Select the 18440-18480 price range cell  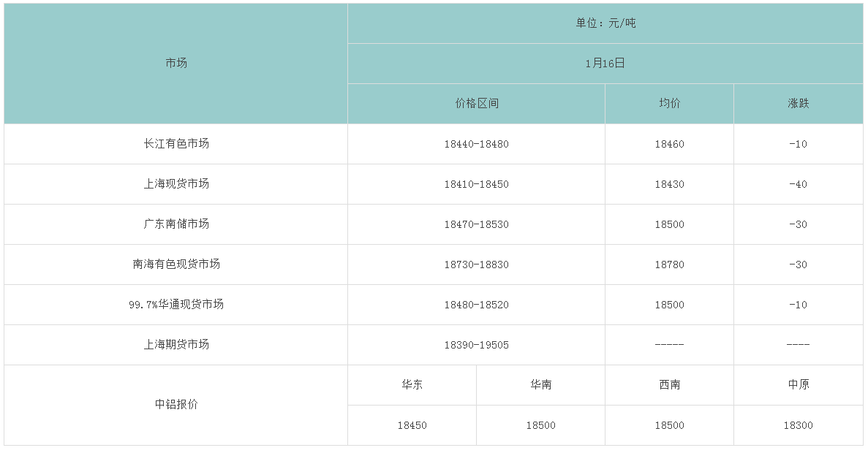[x=476, y=144]
